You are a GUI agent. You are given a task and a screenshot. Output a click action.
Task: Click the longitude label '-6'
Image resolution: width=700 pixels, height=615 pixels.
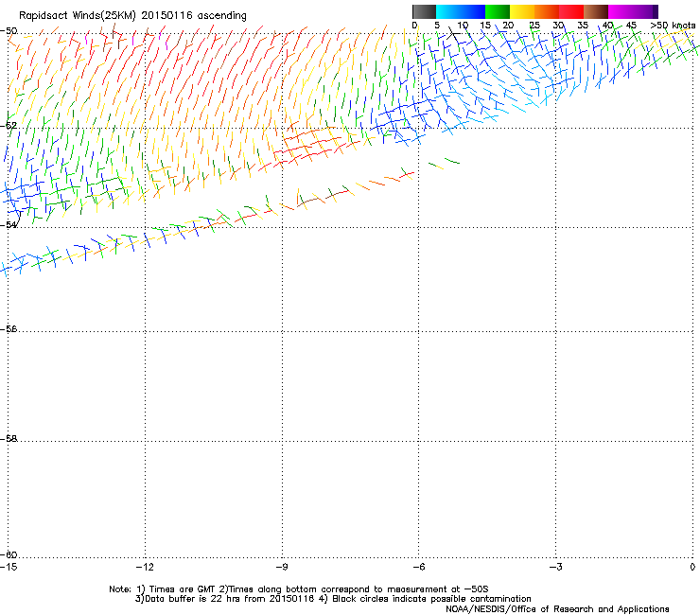[x=418, y=567]
